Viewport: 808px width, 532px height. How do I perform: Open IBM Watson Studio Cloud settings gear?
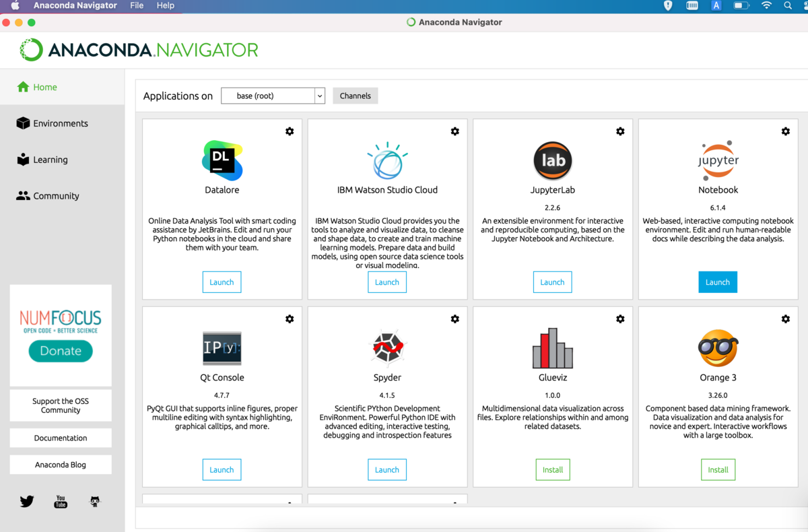pos(455,131)
